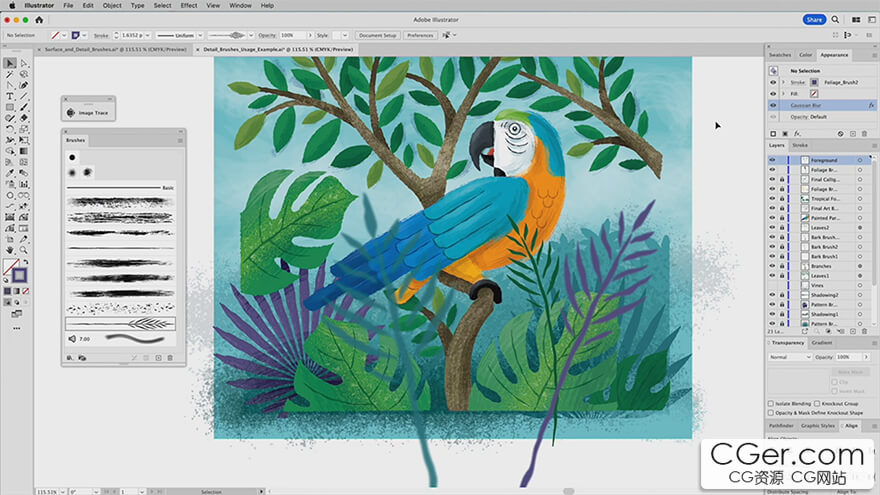Screen dimensions: 880x495
Task: Pick the Eraser tool
Action: tap(24, 118)
